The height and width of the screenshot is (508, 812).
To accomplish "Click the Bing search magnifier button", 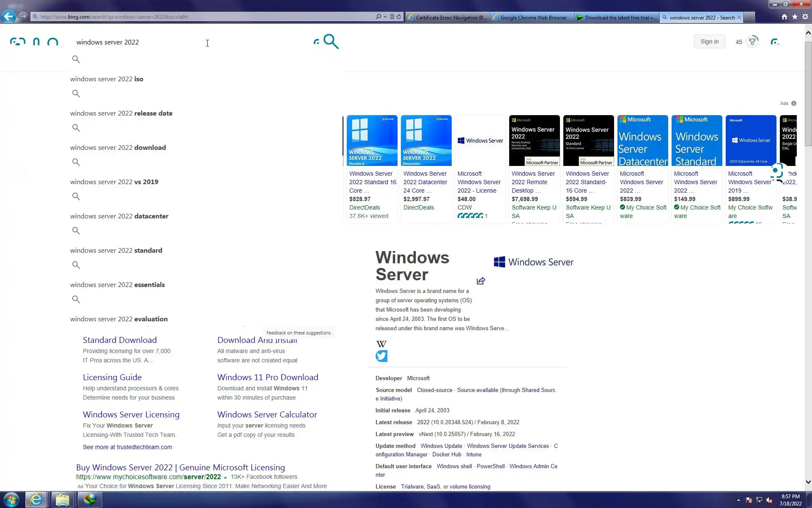I will pos(331,41).
